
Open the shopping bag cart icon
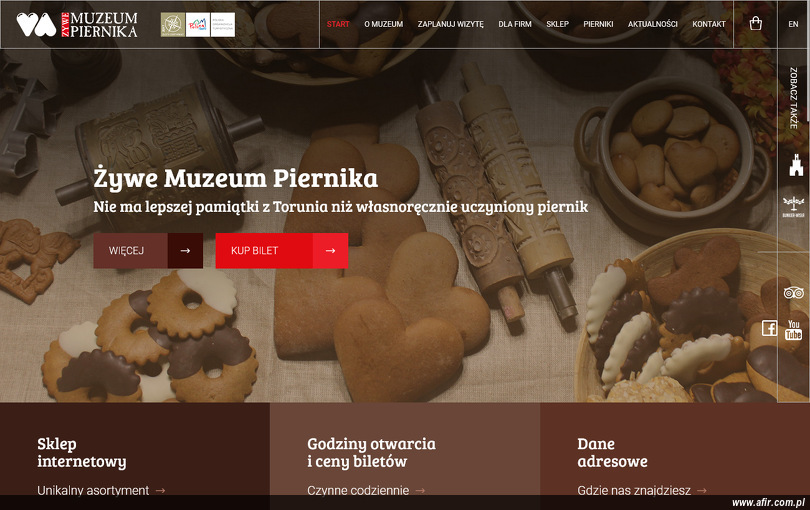pos(755,23)
